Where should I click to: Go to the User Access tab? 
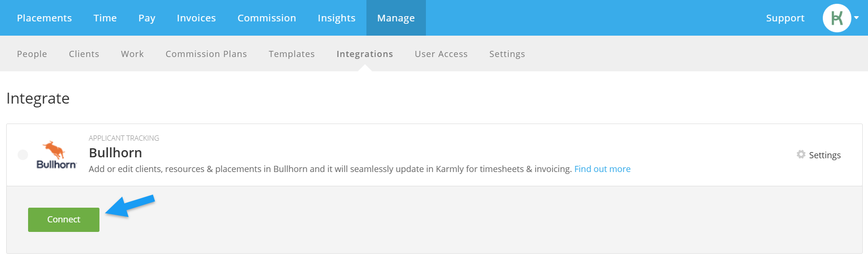(x=441, y=54)
